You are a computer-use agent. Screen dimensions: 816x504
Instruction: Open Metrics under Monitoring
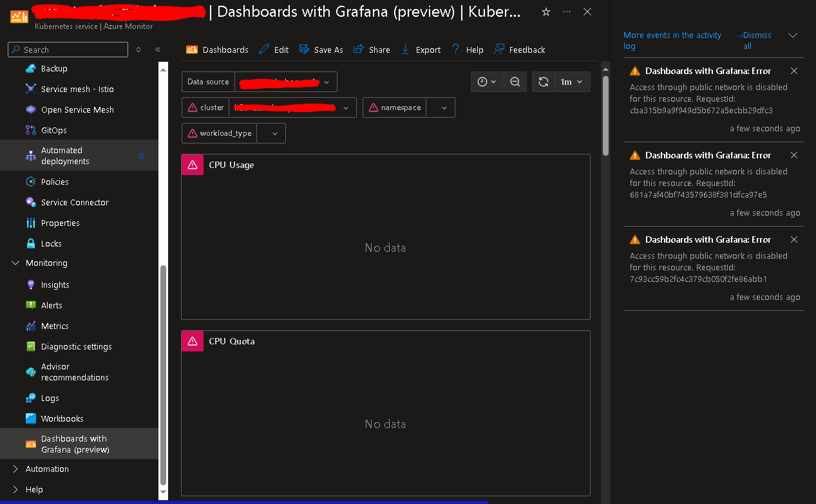point(55,326)
